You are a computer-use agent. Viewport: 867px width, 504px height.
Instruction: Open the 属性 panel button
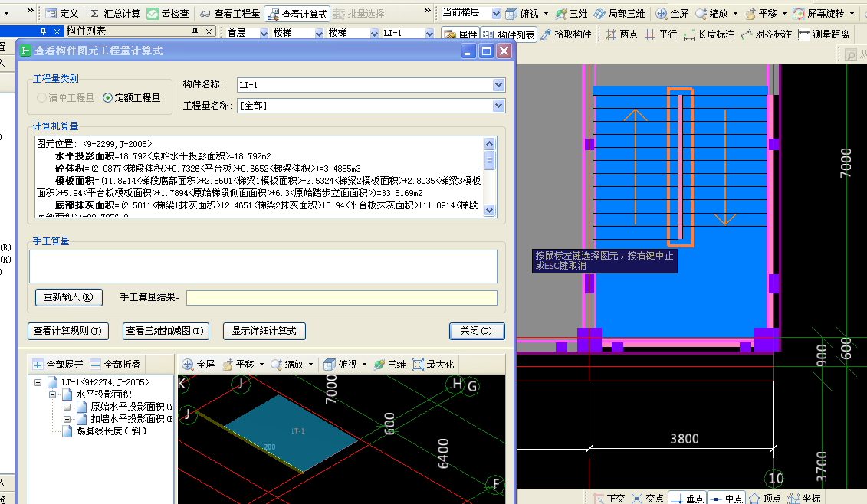(x=461, y=34)
